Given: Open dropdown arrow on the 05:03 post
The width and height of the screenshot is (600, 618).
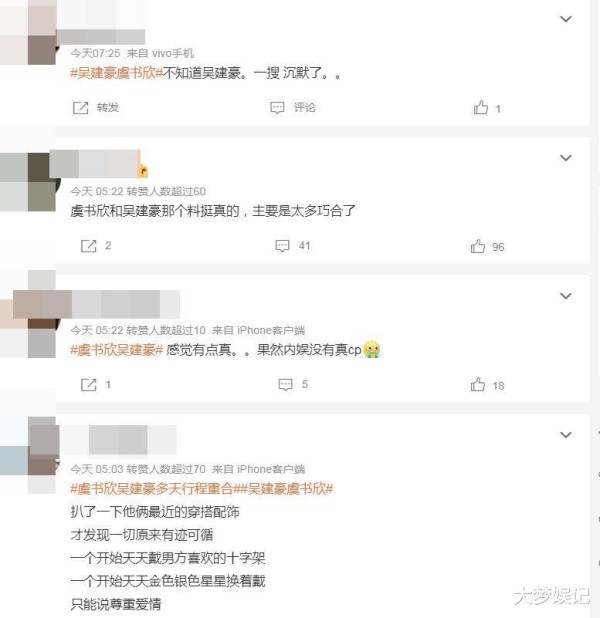Looking at the screenshot, I should (566, 435).
